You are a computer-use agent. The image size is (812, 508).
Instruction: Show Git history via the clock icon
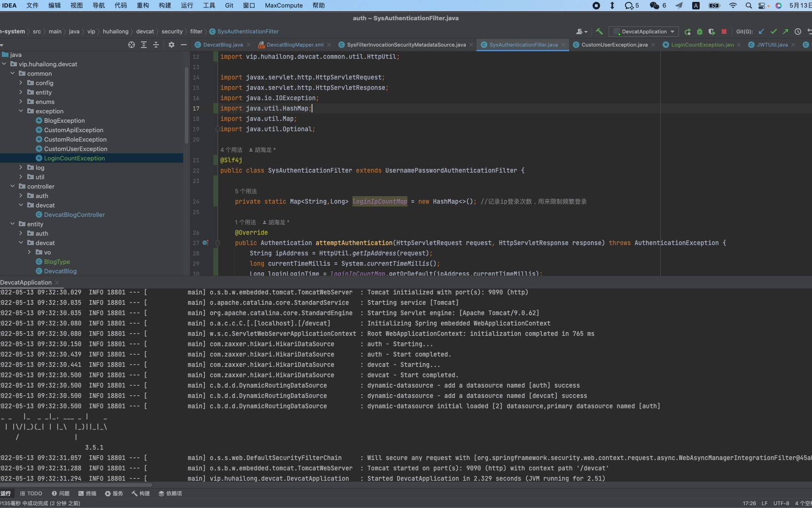pyautogui.click(x=798, y=32)
